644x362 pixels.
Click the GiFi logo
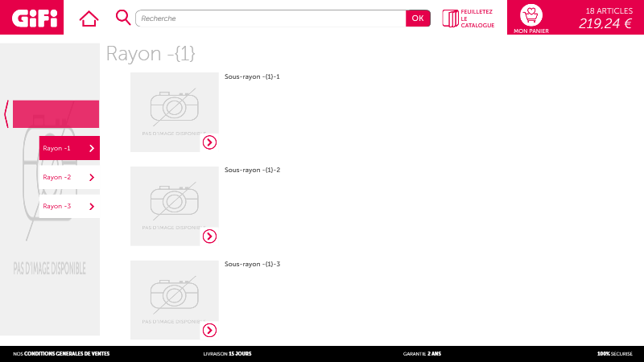34,17
